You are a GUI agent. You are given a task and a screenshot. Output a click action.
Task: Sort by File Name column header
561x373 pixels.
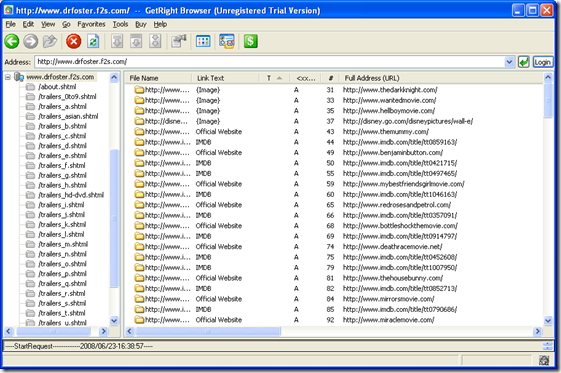pyautogui.click(x=159, y=78)
